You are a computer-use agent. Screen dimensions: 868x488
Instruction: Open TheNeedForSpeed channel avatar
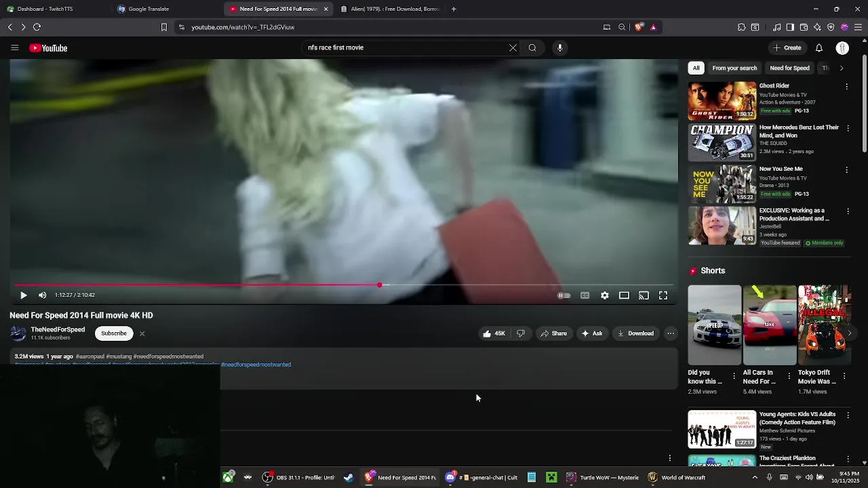18,333
